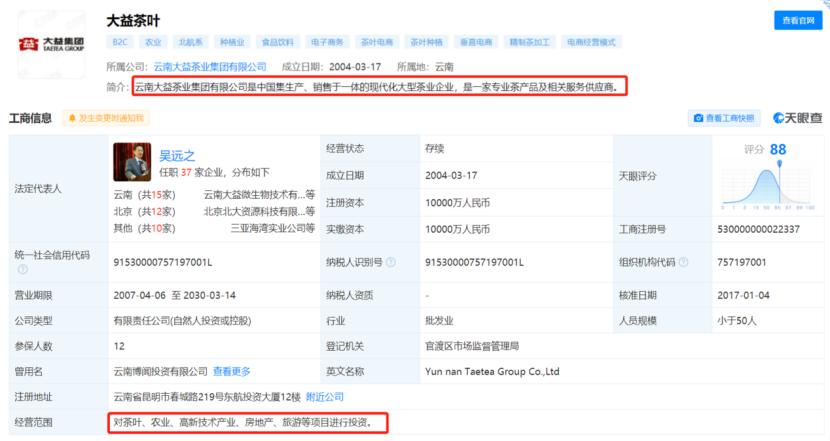Click the company intro text after 简介
This screenshot has height=441, width=830.
pyautogui.click(x=376, y=86)
